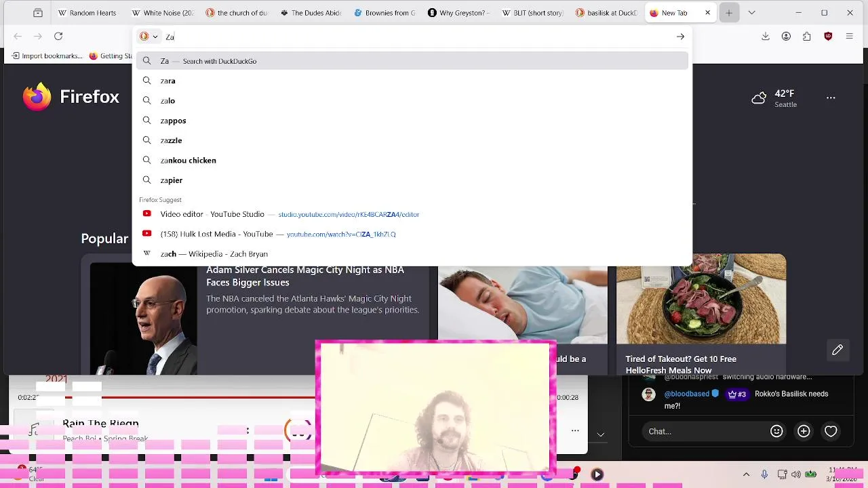Select 'Za — Search with DuckDuckGo' suggestion

click(x=412, y=61)
